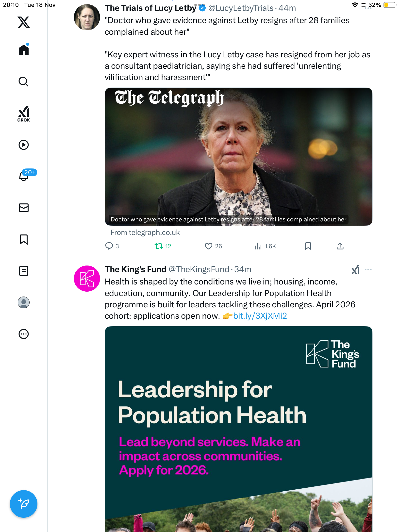Image resolution: width=399 pixels, height=532 pixels.
Task: Open Grok from the sidebar
Action: [x=24, y=114]
